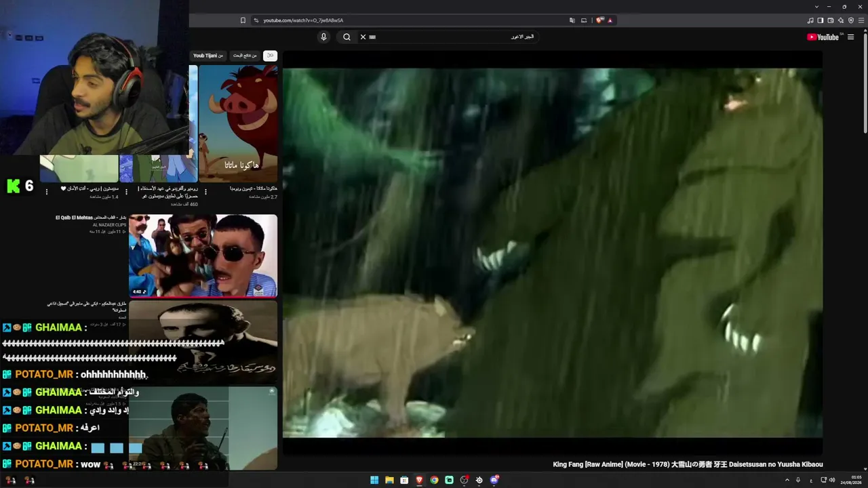Open the taskbar clock and date

pos(850,480)
